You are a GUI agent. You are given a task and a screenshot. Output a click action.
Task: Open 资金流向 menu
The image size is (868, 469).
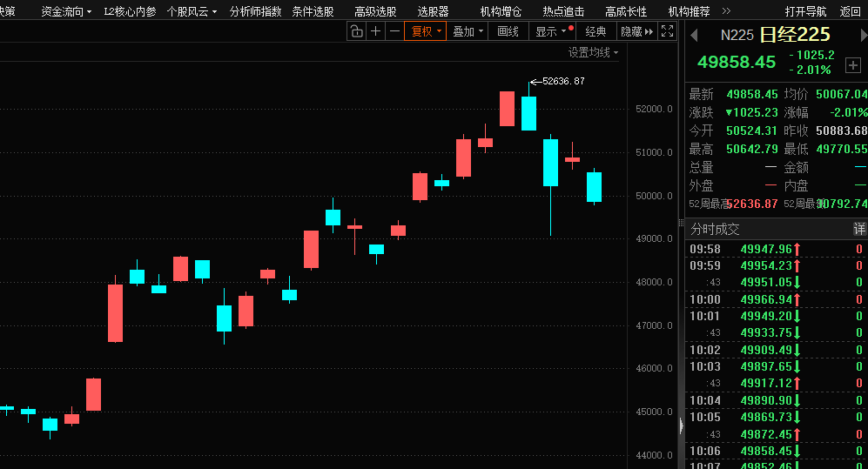click(66, 11)
